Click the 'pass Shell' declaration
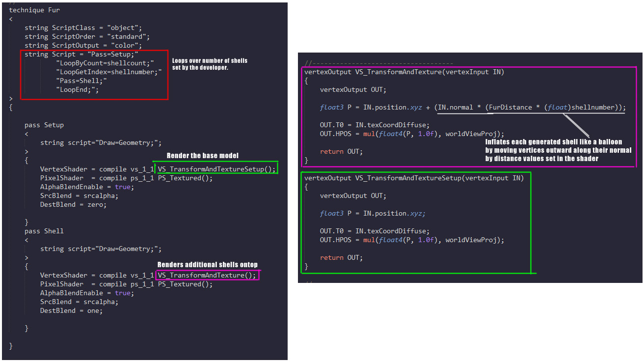This screenshot has height=362, width=644. point(44,231)
